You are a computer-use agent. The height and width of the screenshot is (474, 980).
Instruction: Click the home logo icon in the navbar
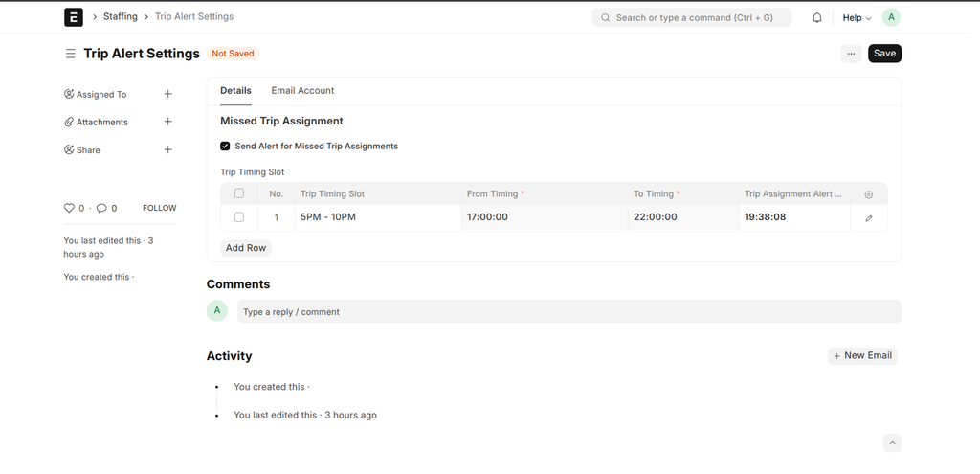[x=73, y=17]
